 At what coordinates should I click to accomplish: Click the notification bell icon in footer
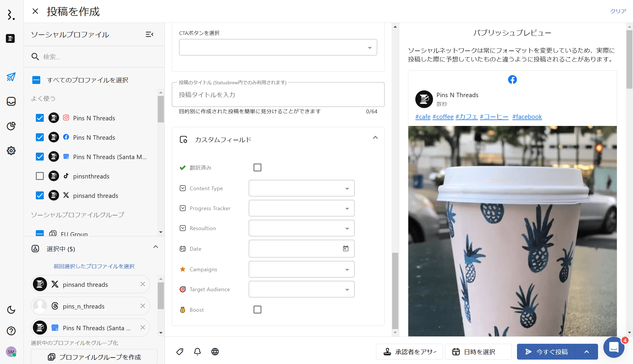(x=197, y=351)
